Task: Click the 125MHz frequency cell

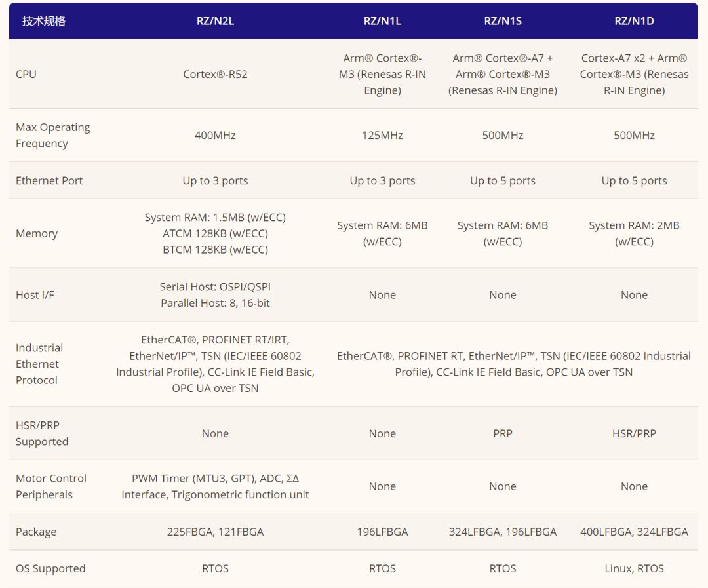Action: pyautogui.click(x=382, y=135)
